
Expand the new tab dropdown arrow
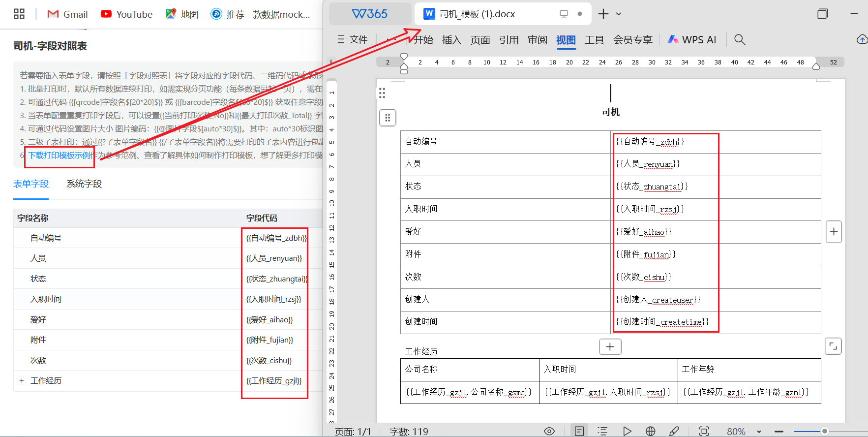click(x=619, y=14)
